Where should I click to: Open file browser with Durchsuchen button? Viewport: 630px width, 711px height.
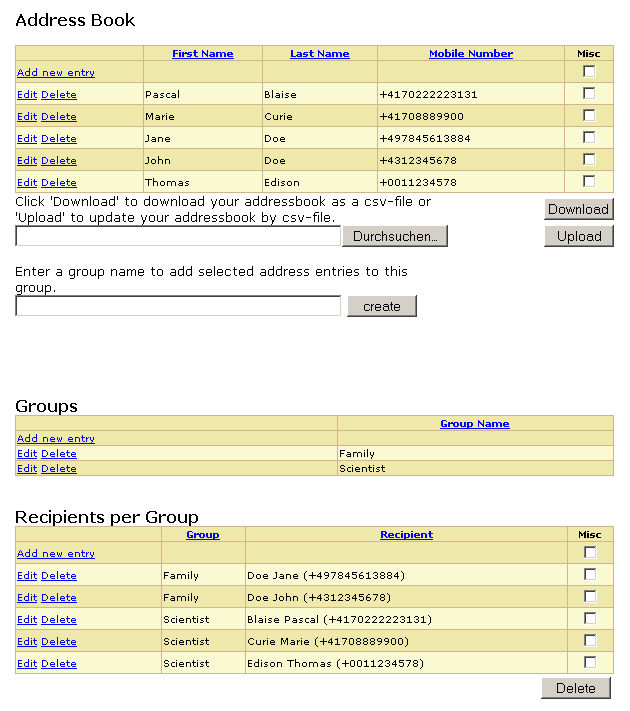[395, 237]
